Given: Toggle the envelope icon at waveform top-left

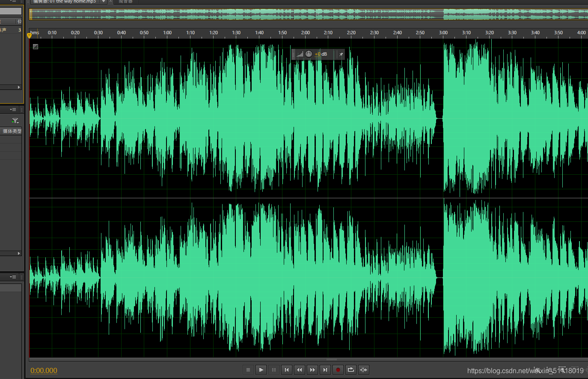Looking at the screenshot, I should click(36, 46).
